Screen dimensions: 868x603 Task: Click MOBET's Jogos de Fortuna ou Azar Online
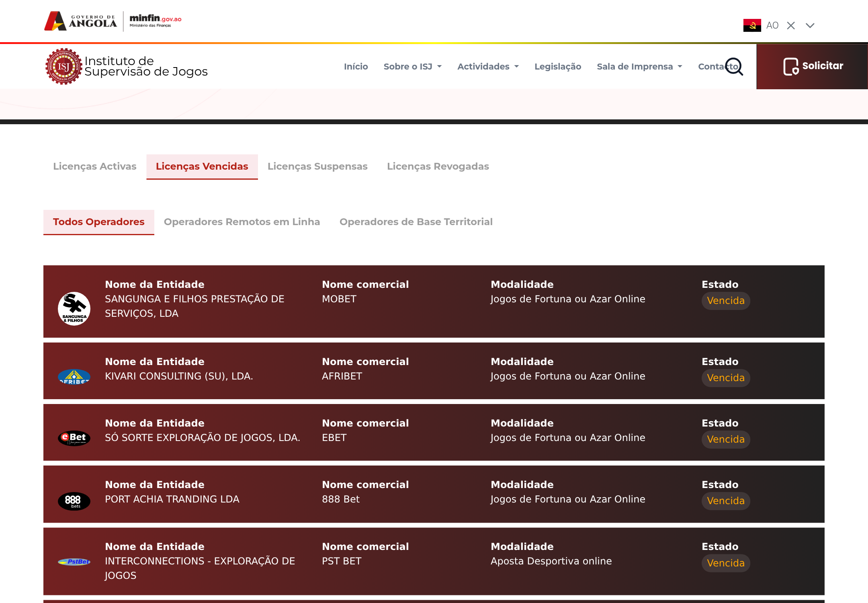[568, 299]
